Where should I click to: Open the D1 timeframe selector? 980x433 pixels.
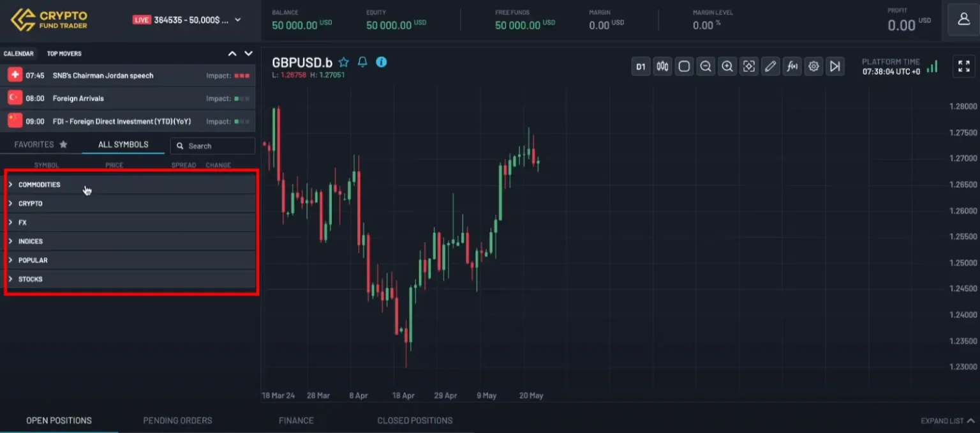(641, 66)
